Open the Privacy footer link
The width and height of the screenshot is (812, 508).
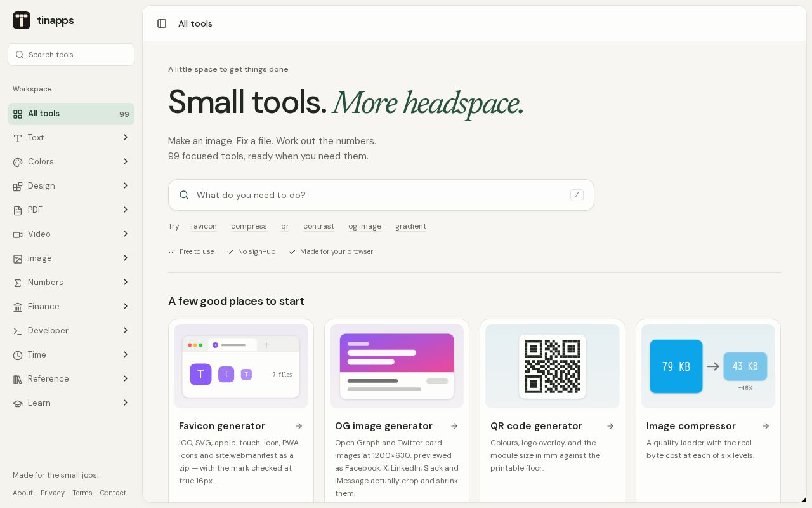[x=53, y=493]
